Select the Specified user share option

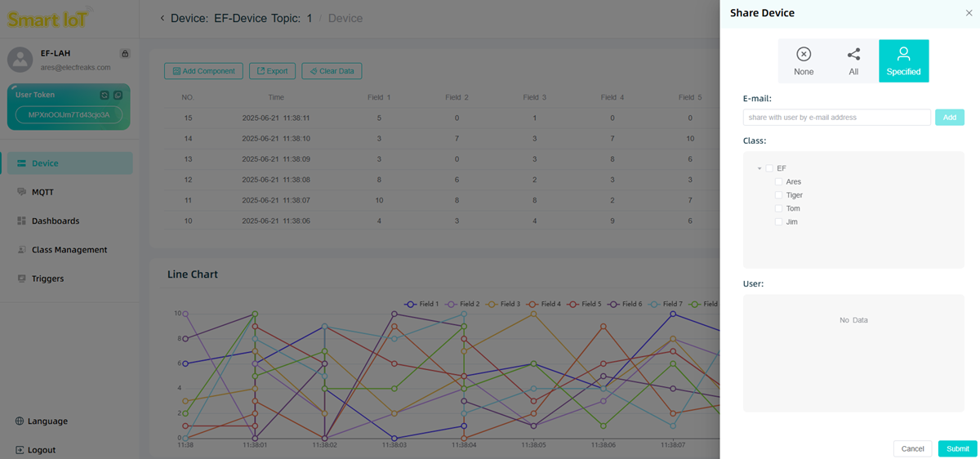(x=903, y=61)
